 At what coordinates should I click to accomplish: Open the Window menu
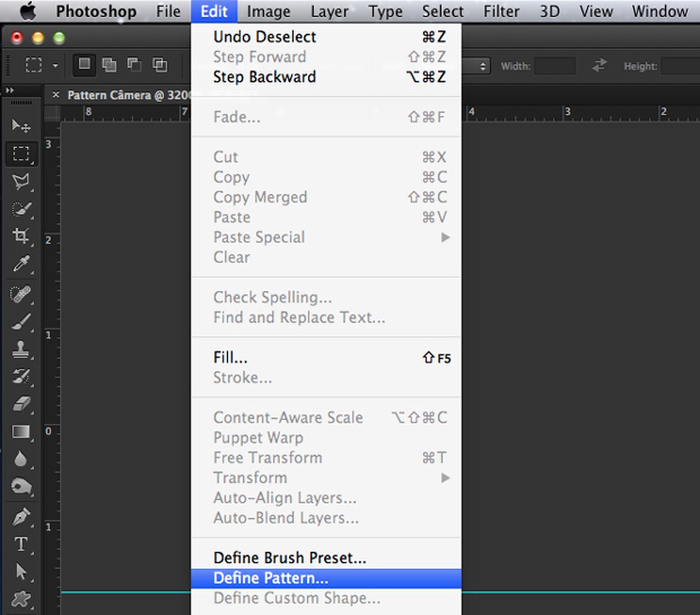(660, 11)
